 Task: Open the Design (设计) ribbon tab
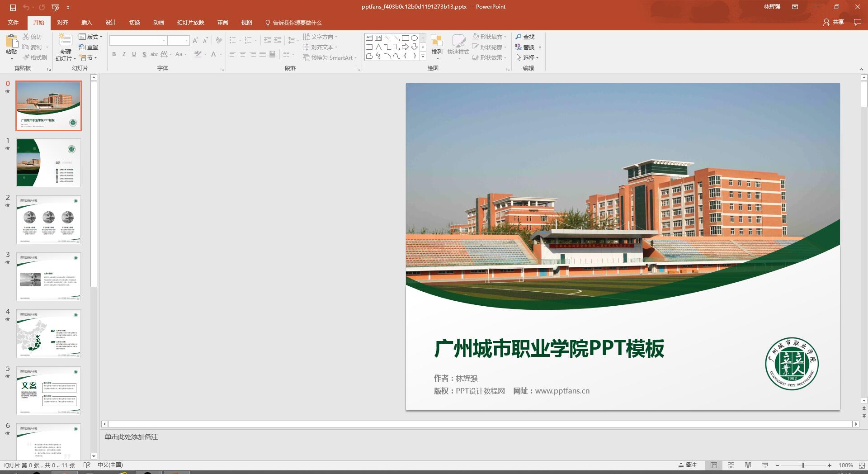point(110,23)
